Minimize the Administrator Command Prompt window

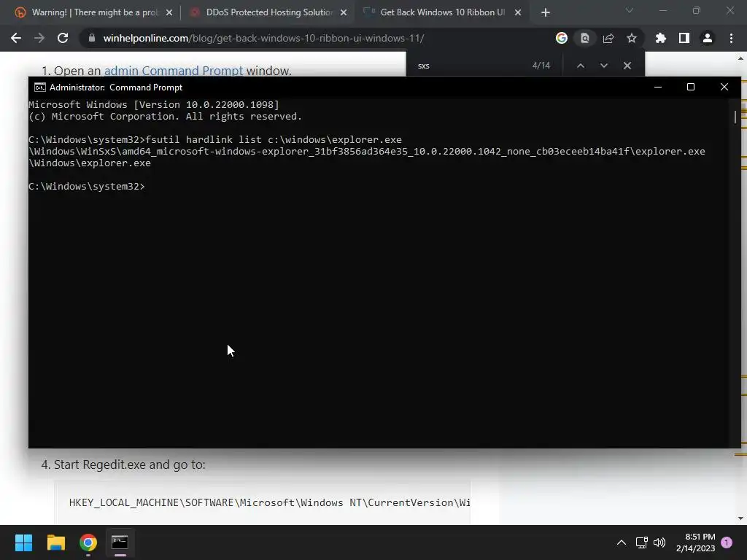[x=658, y=87]
